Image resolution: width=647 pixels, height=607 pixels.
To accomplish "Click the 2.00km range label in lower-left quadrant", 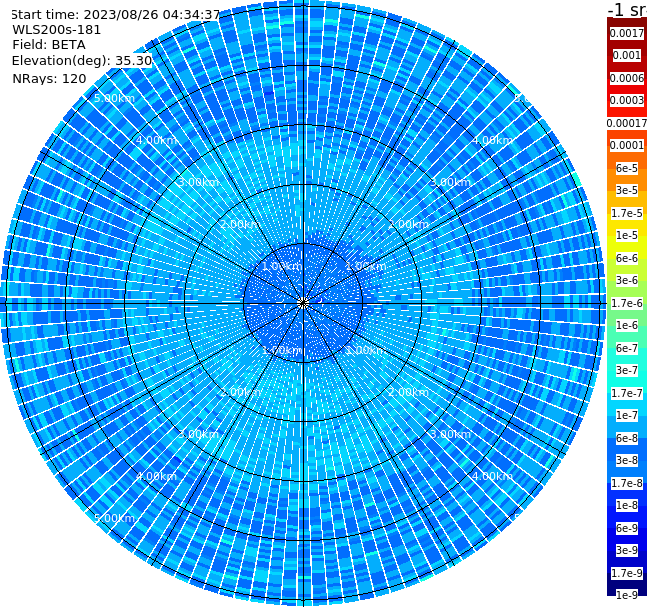I will tap(240, 392).
